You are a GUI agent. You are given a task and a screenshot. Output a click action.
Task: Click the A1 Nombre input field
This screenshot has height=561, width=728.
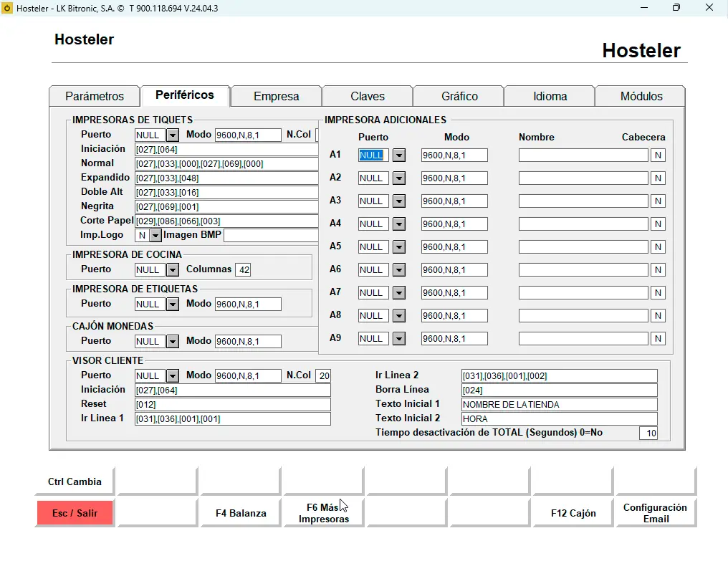(583, 155)
